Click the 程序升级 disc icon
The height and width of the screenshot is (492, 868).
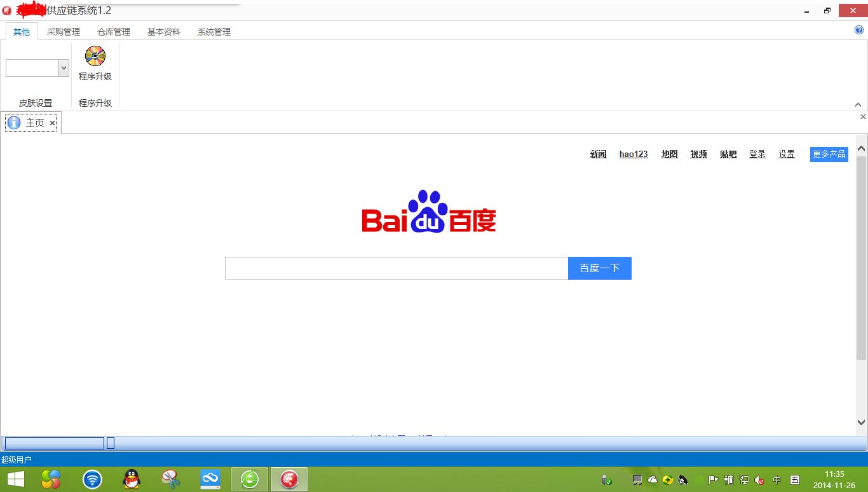click(95, 56)
